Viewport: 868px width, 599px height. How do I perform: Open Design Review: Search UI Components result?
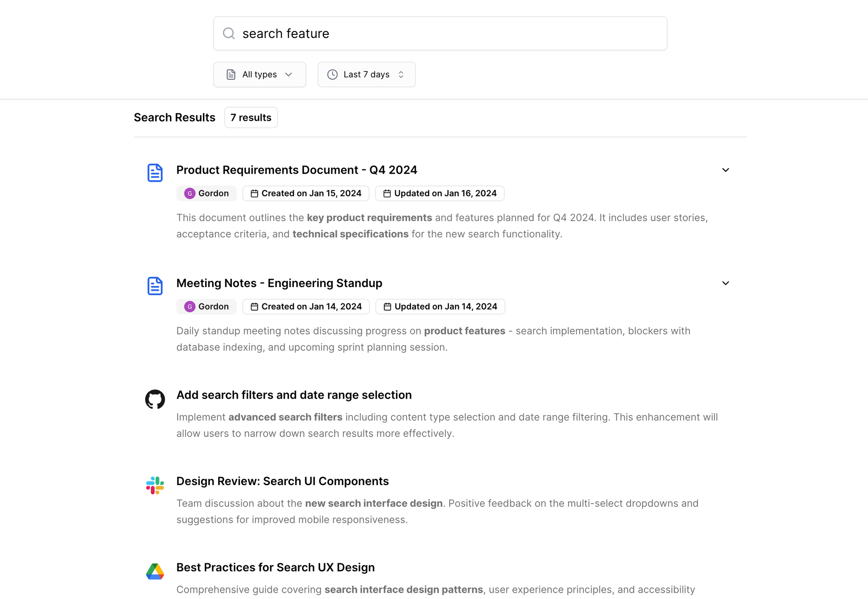tap(283, 481)
